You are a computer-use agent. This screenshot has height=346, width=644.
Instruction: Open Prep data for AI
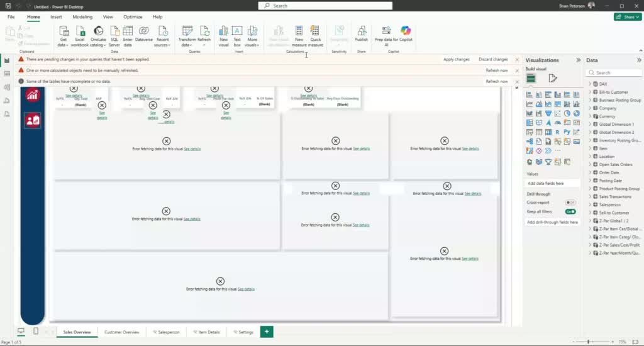(x=386, y=36)
